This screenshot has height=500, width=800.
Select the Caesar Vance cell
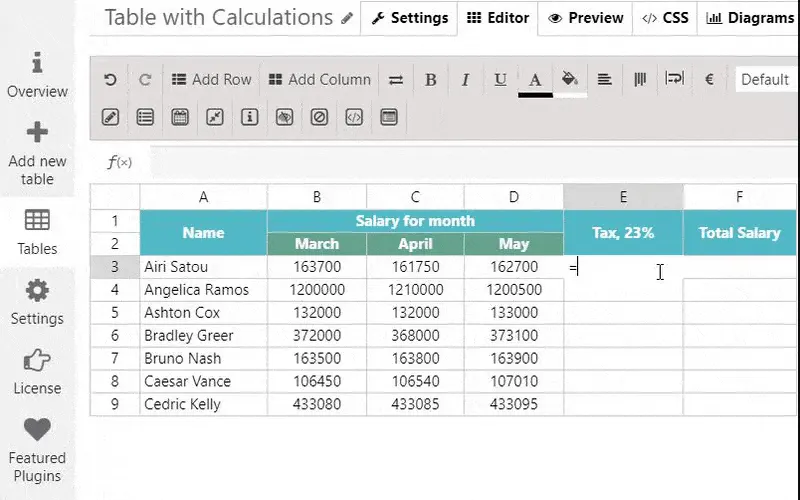pos(204,381)
